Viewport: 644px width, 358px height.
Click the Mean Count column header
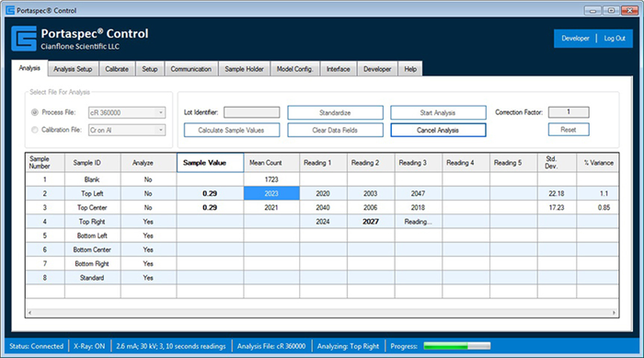271,163
